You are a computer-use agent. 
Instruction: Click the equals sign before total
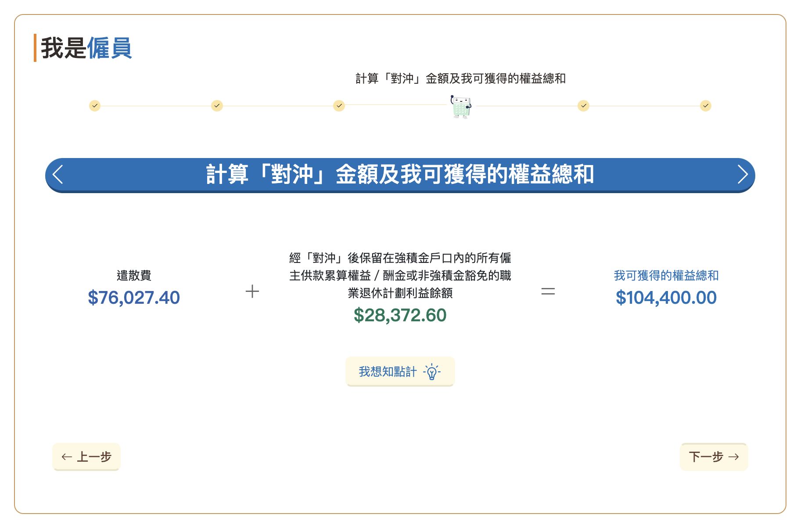click(x=548, y=291)
